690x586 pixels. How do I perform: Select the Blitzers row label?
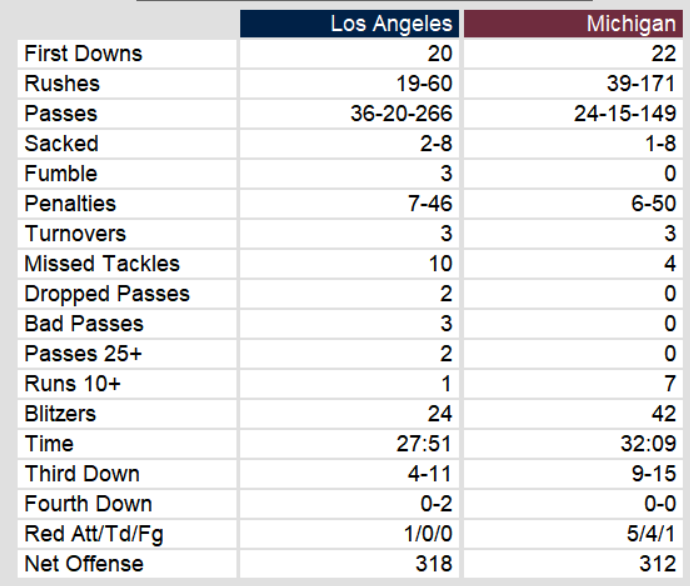pyautogui.click(x=60, y=414)
